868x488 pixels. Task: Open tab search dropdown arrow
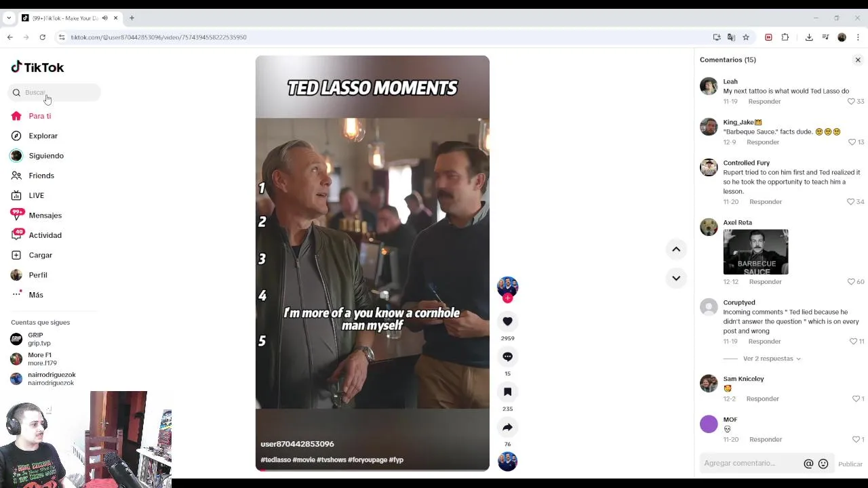coord(8,18)
